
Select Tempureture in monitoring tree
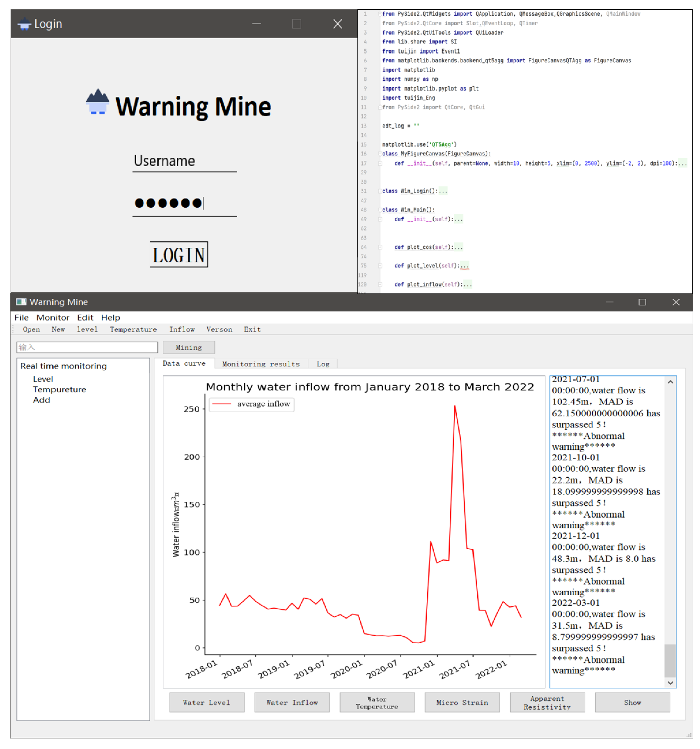59,389
